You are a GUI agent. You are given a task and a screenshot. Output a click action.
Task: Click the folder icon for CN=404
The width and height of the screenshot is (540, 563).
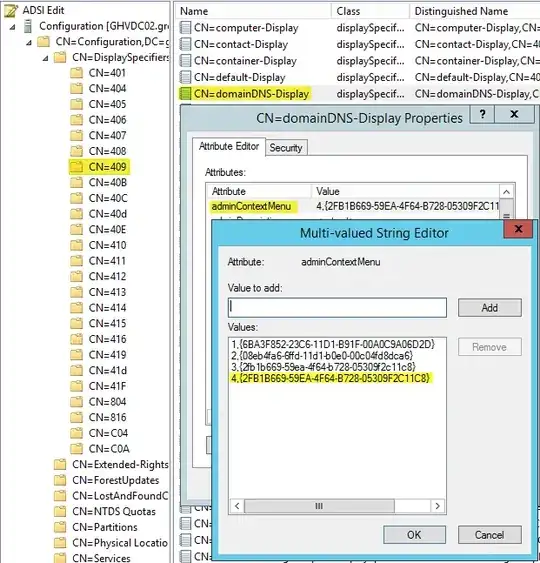point(76,89)
